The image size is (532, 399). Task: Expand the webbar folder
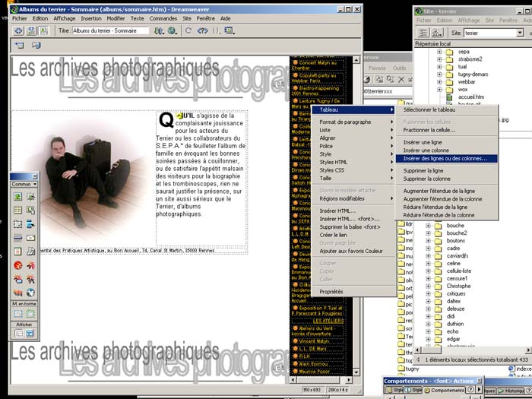[x=440, y=82]
